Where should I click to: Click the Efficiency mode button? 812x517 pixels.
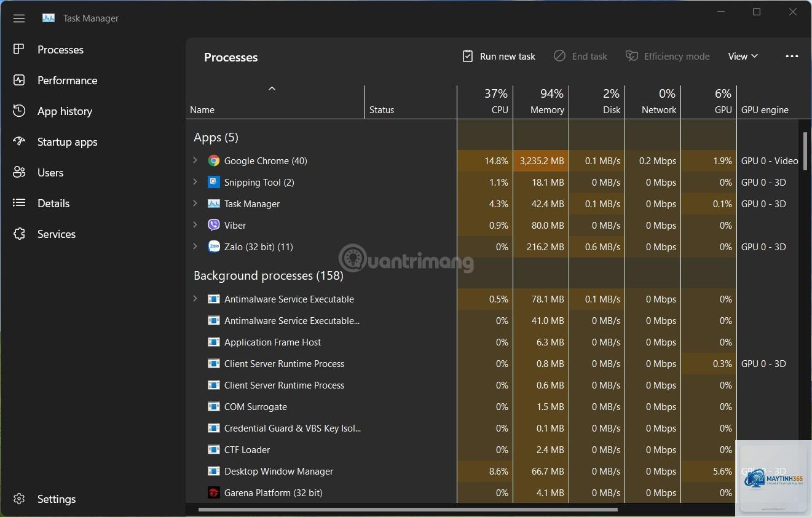pos(668,57)
